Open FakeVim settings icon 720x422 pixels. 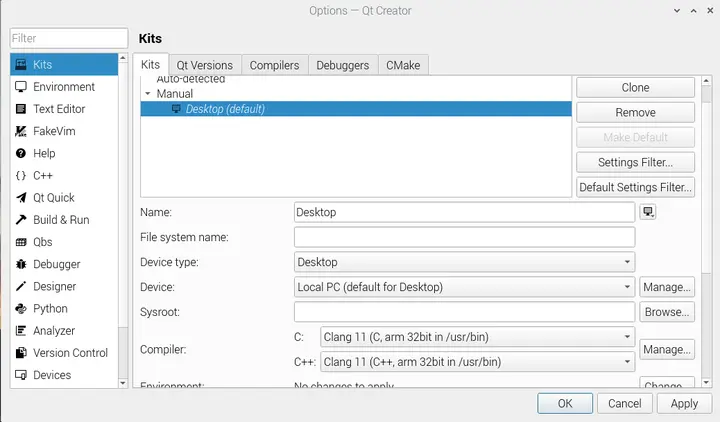click(x=21, y=131)
